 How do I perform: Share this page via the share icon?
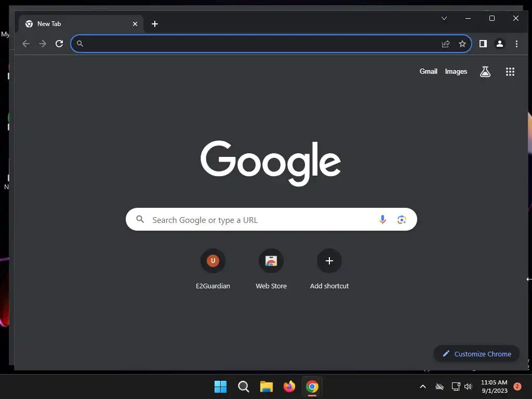pos(445,44)
